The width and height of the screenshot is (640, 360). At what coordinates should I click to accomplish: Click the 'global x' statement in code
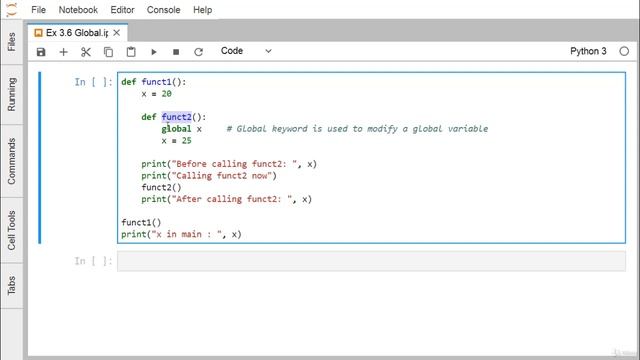tap(181, 129)
